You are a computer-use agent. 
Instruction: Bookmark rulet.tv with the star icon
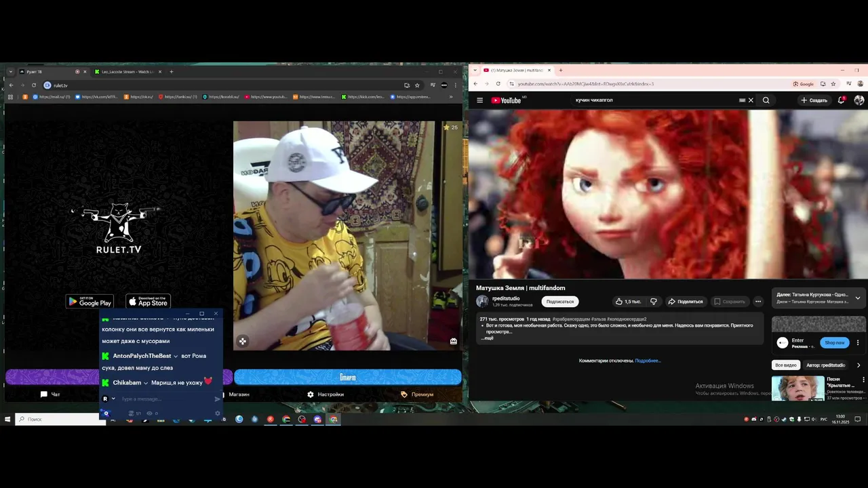417,85
